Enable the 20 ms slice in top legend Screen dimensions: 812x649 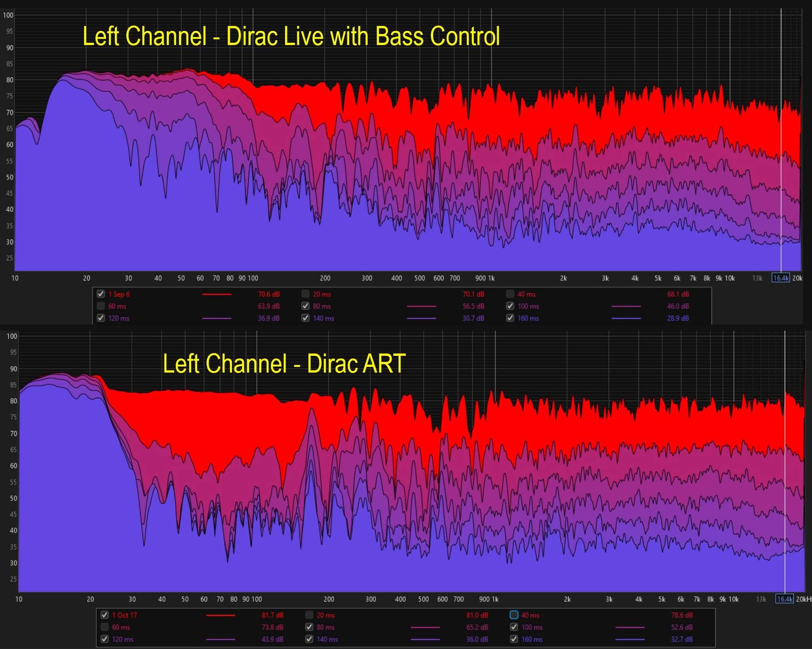[305, 294]
